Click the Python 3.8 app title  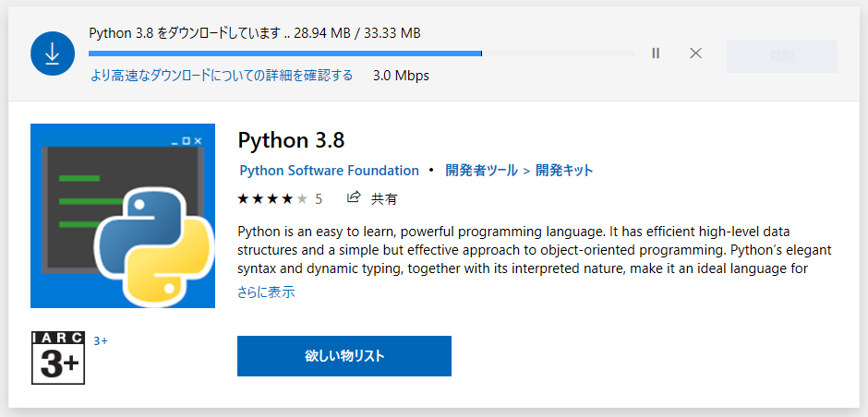[x=291, y=140]
